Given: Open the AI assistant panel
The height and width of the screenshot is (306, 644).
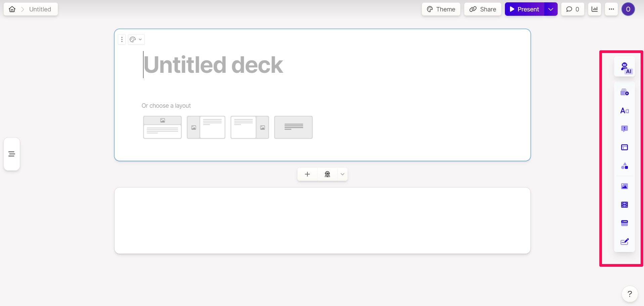Looking at the screenshot, I should click(x=625, y=67).
